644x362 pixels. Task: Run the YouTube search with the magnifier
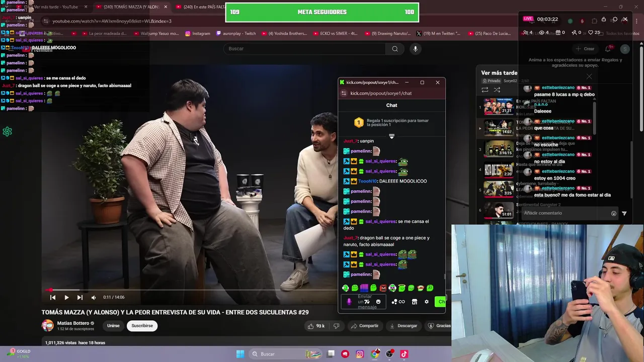pos(395,49)
